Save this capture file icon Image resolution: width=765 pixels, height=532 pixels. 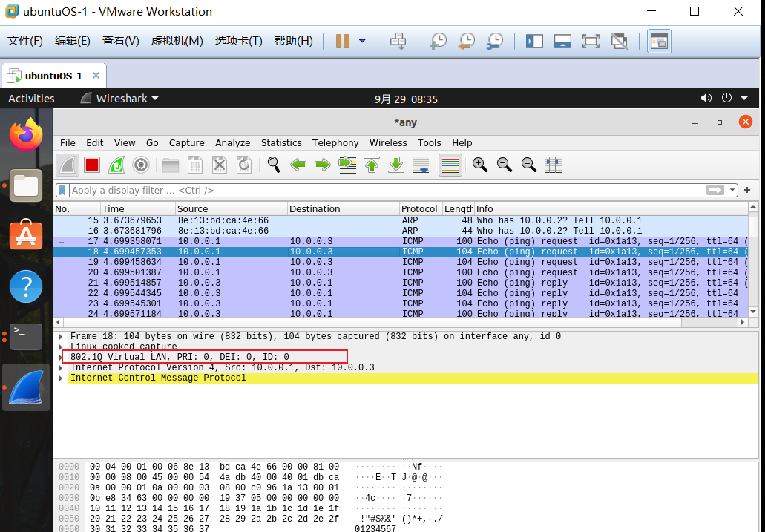click(194, 165)
